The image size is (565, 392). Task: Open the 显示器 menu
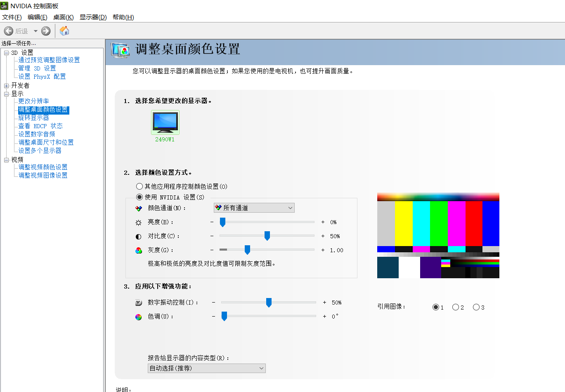click(x=93, y=17)
